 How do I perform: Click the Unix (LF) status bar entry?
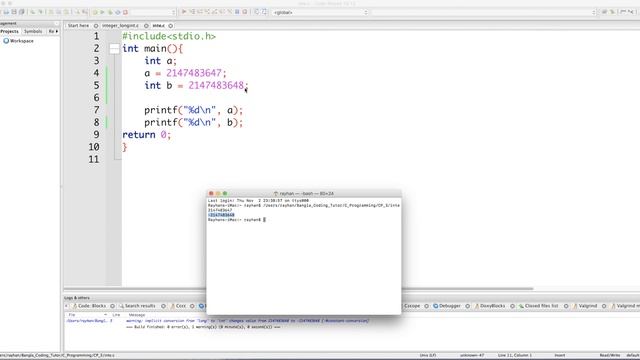pyautogui.click(x=428, y=356)
